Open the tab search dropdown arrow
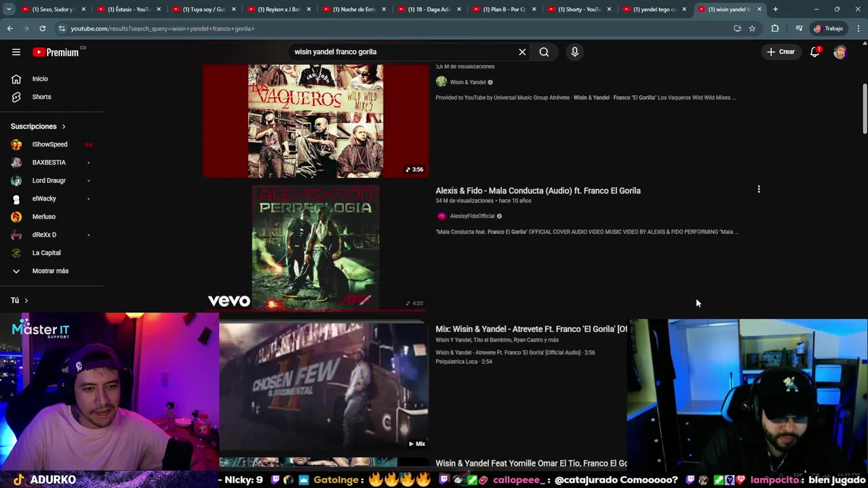 click(x=9, y=9)
